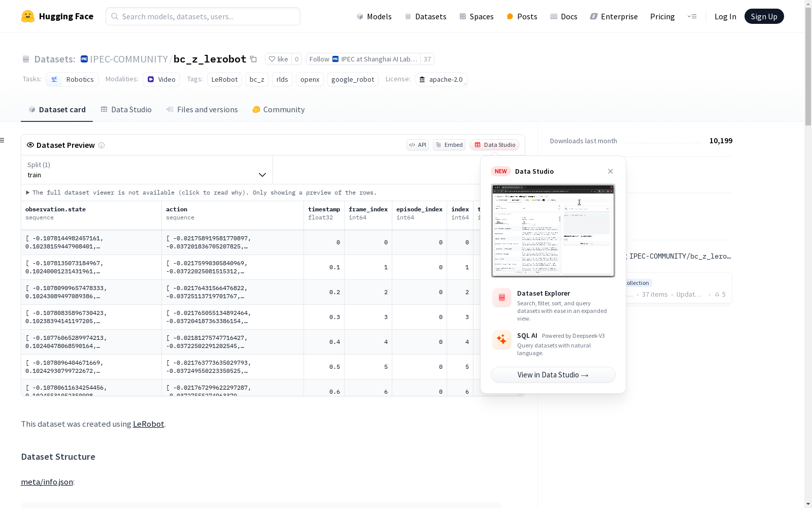Click the downloads count 10,199
The image size is (812, 508).
point(721,141)
